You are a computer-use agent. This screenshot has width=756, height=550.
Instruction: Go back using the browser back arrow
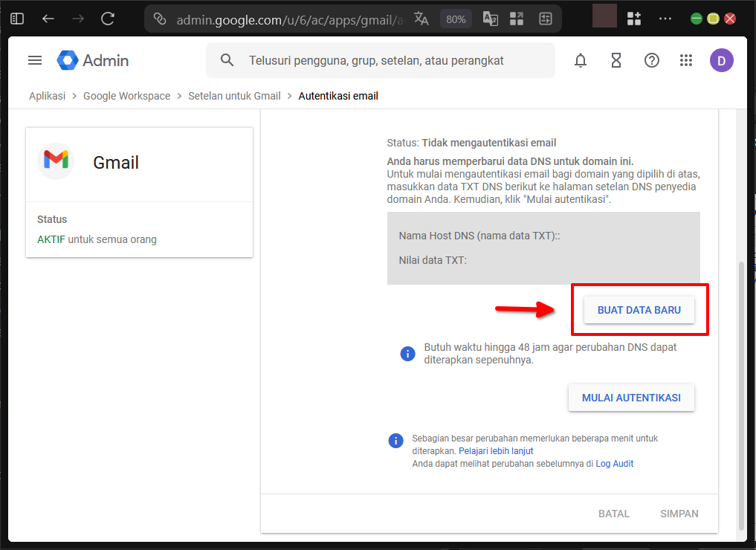pyautogui.click(x=48, y=18)
